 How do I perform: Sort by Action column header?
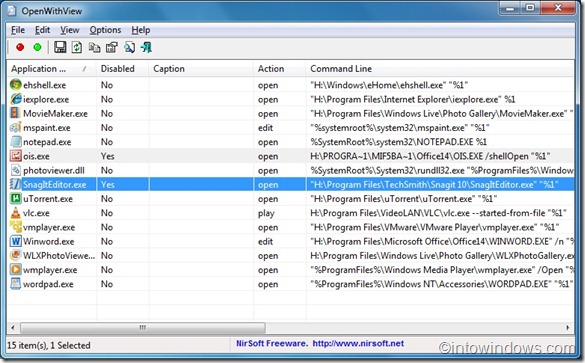pyautogui.click(x=279, y=69)
